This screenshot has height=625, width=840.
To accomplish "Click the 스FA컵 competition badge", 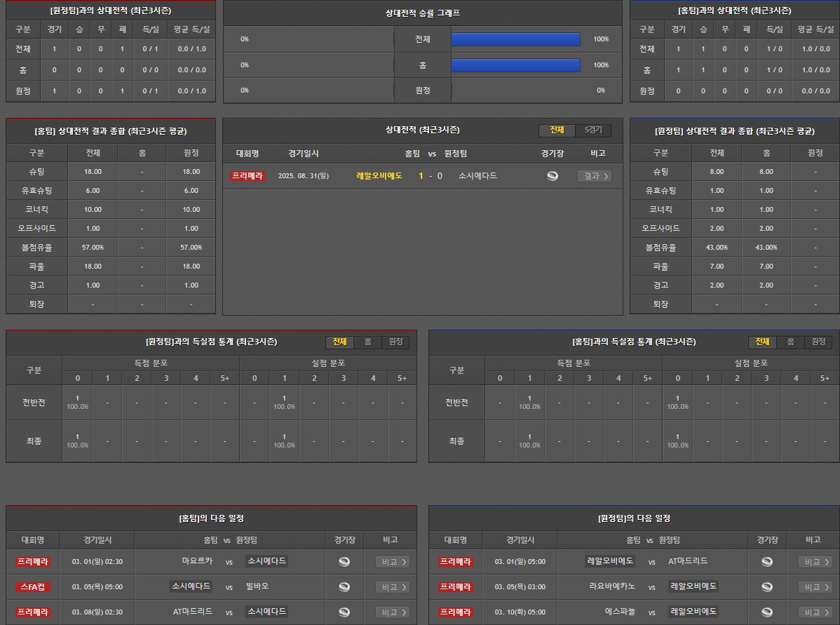I will tap(33, 587).
